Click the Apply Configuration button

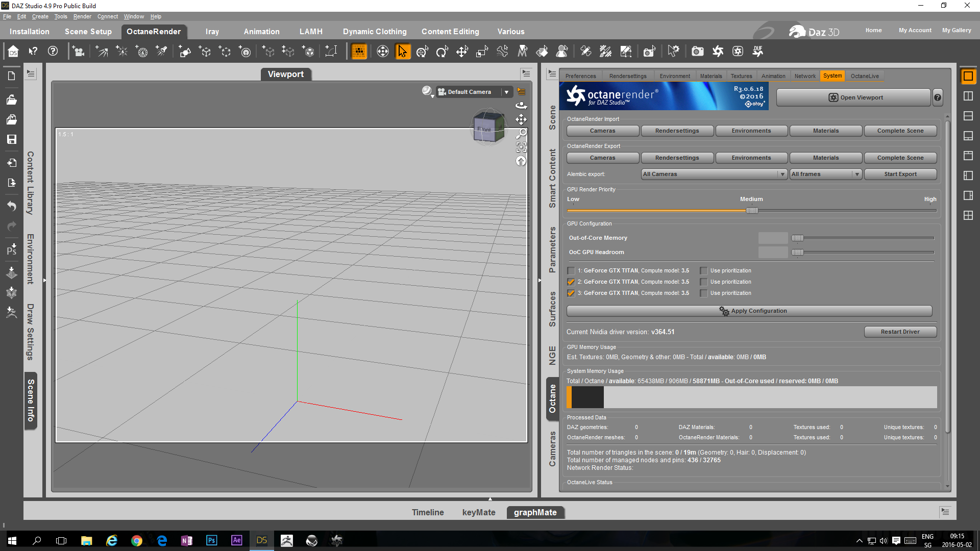pyautogui.click(x=749, y=311)
